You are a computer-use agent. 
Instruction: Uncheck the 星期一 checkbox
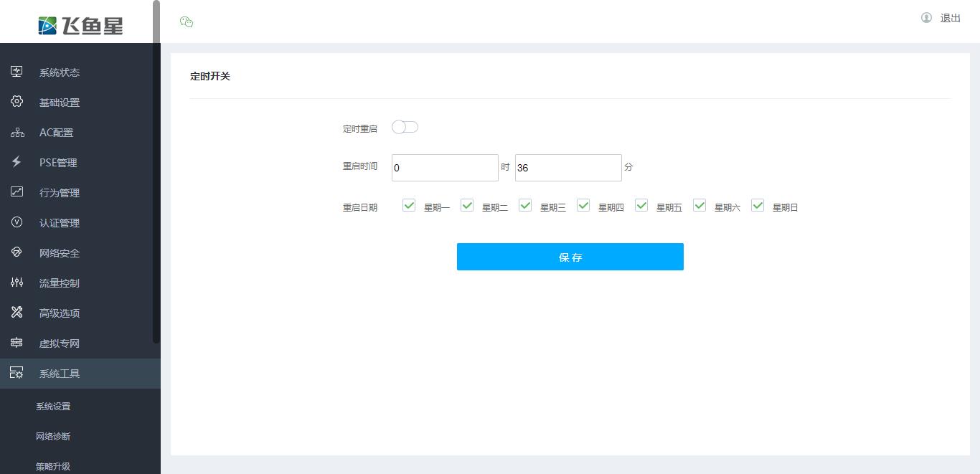(x=409, y=206)
